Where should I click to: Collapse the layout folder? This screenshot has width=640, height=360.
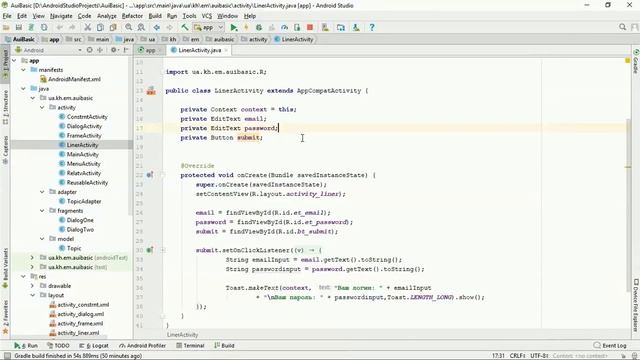32,295
